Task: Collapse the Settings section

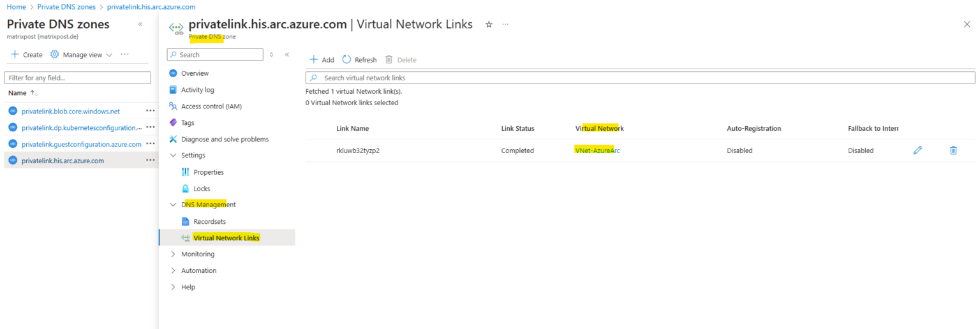Action: pos(173,156)
